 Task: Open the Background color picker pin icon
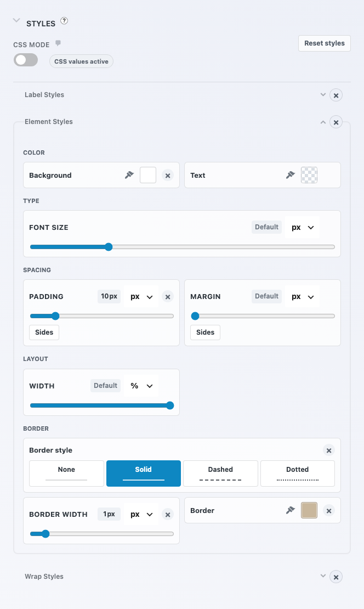tap(129, 175)
